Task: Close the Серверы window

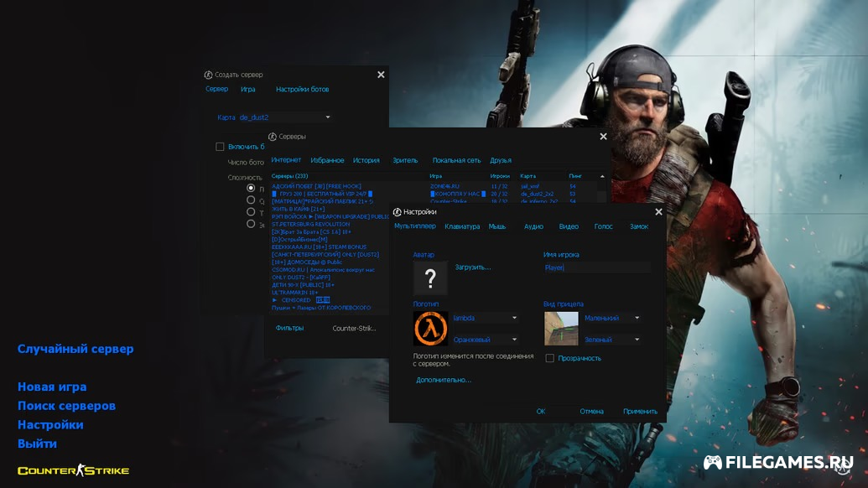Action: pos(603,137)
